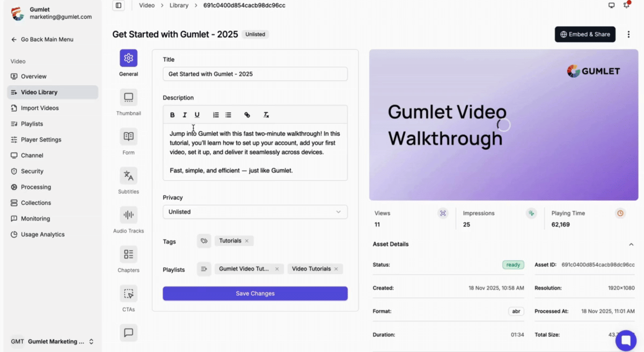Click the Save Changes button
The height and width of the screenshot is (352, 644).
pyautogui.click(x=255, y=294)
